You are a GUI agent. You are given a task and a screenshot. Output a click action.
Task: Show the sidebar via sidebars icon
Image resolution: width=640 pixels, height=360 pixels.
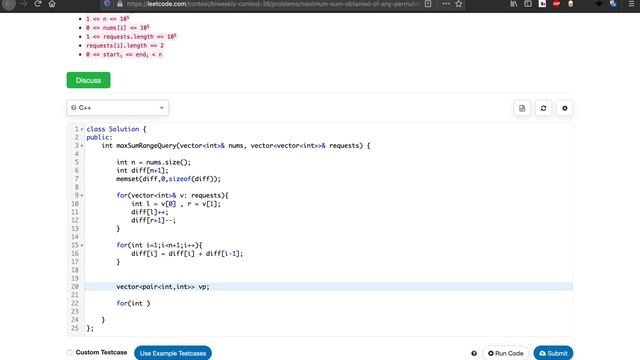tap(528, 4)
